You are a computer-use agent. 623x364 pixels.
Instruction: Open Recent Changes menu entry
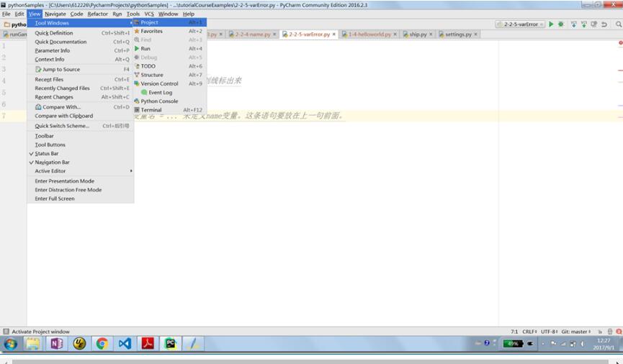(x=81, y=97)
